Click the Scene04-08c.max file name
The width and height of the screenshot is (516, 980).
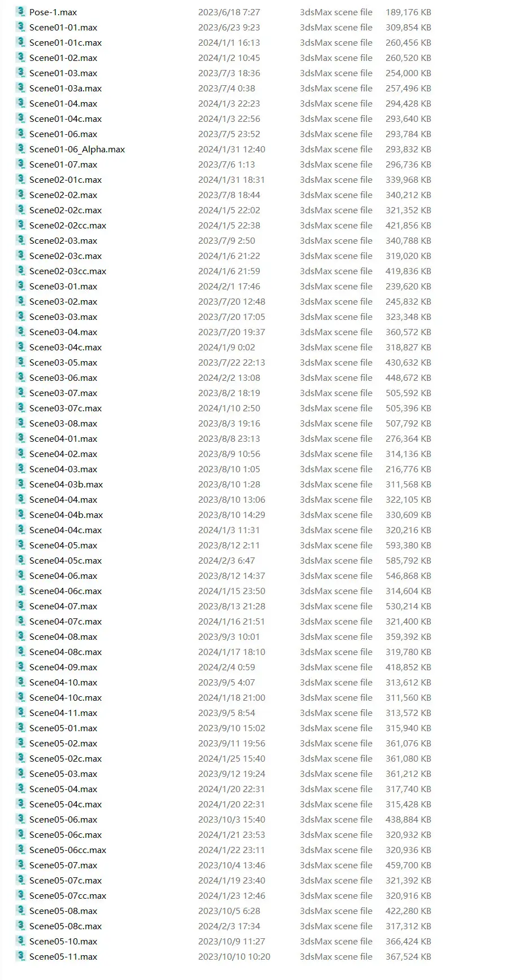point(65,652)
